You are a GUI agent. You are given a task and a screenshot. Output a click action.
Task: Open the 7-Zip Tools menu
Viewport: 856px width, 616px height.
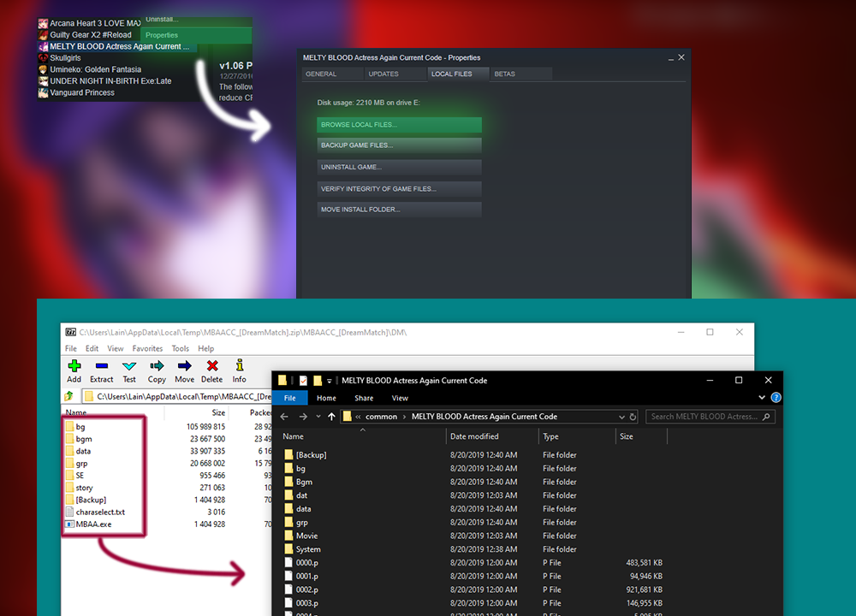click(x=180, y=348)
